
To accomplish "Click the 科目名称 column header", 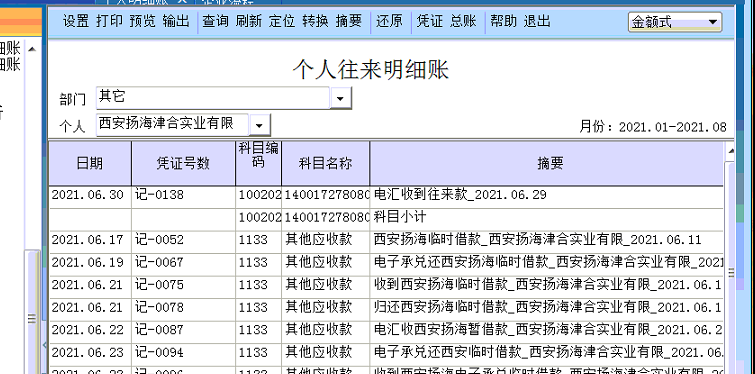I will click(x=325, y=164).
